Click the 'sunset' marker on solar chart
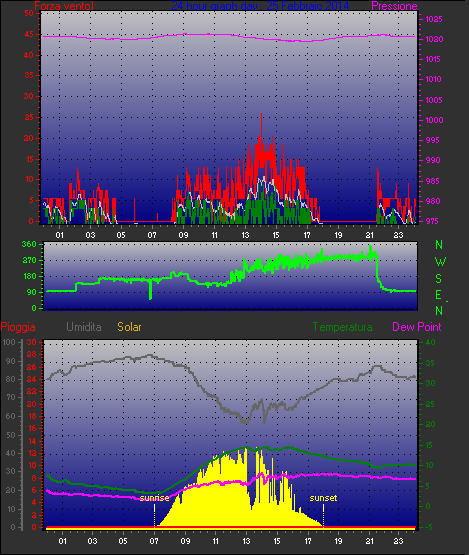 [x=323, y=498]
